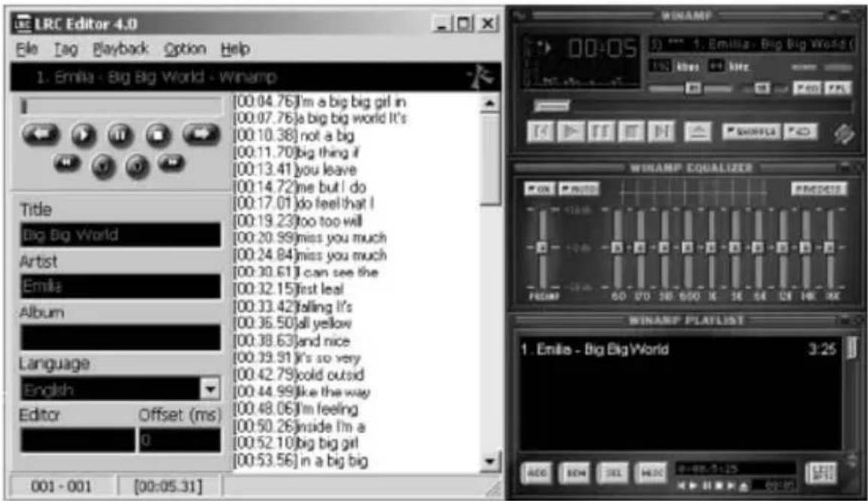
Task: Click the small fast-forward button in LRC Editor
Action: [x=172, y=163]
